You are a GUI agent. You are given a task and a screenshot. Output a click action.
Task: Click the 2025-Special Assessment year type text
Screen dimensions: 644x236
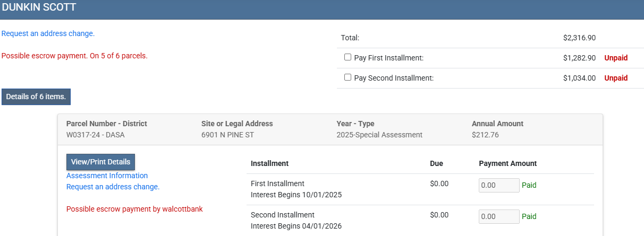pyautogui.click(x=379, y=135)
